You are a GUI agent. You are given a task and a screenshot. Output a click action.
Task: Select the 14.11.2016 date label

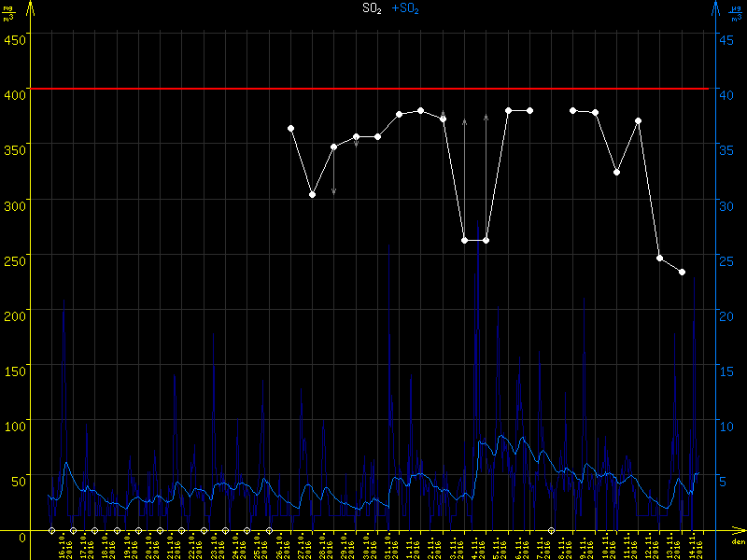(x=698, y=546)
